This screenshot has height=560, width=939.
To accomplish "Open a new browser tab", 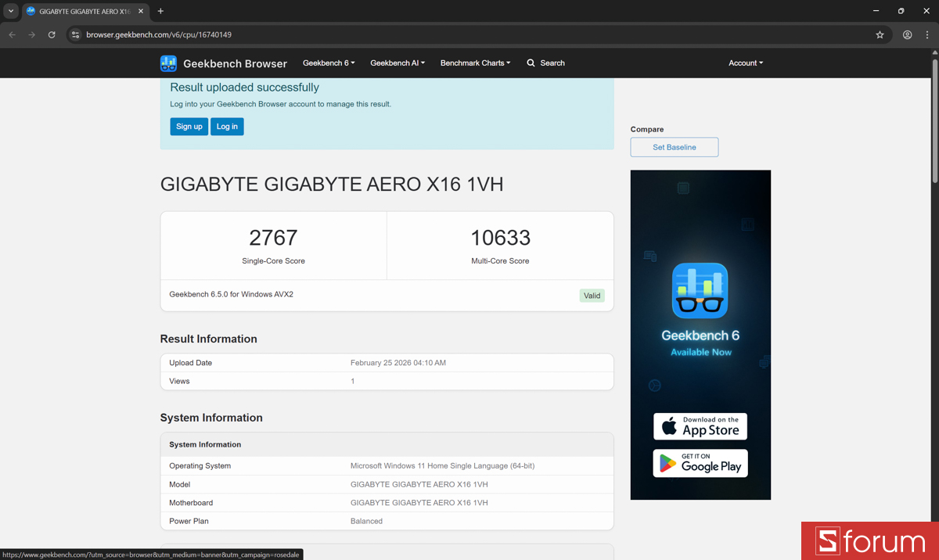I will pos(160,11).
